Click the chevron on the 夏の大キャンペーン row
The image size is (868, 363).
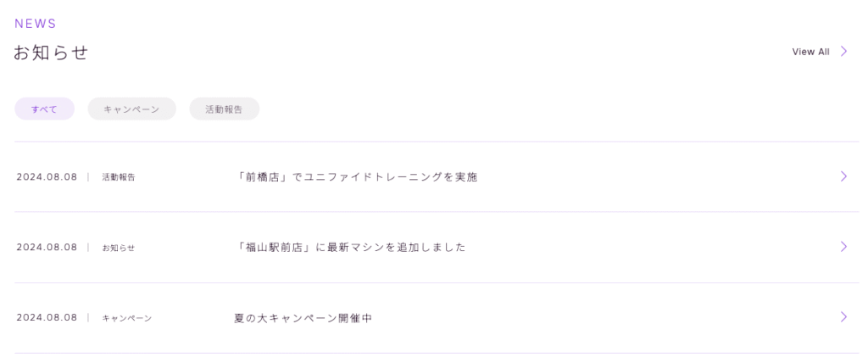[843, 317]
